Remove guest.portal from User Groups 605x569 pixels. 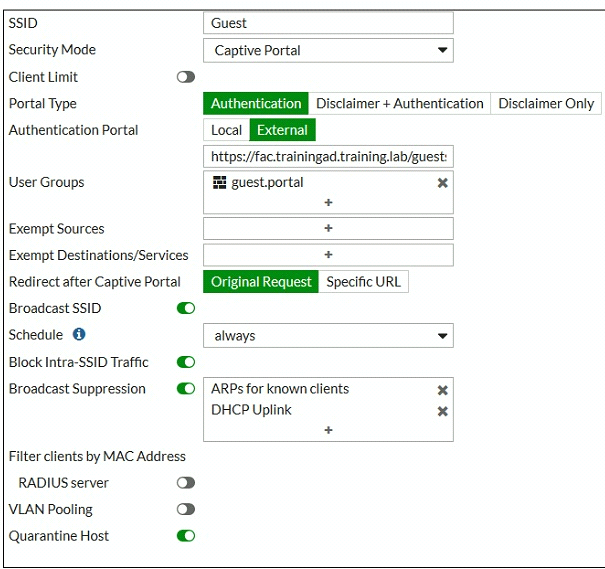443,183
